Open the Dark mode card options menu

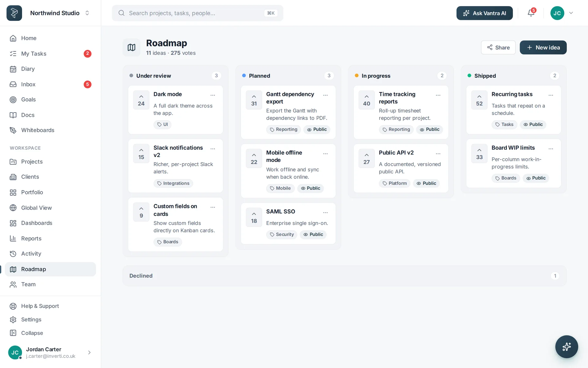coord(213,95)
